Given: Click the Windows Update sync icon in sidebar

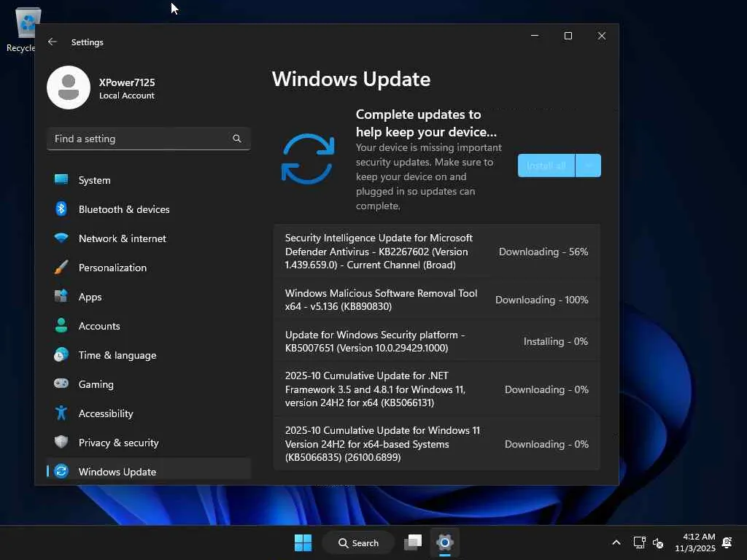Looking at the screenshot, I should tap(61, 471).
